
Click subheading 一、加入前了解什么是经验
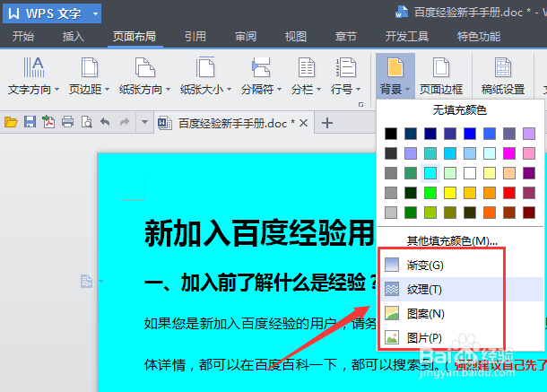261,283
